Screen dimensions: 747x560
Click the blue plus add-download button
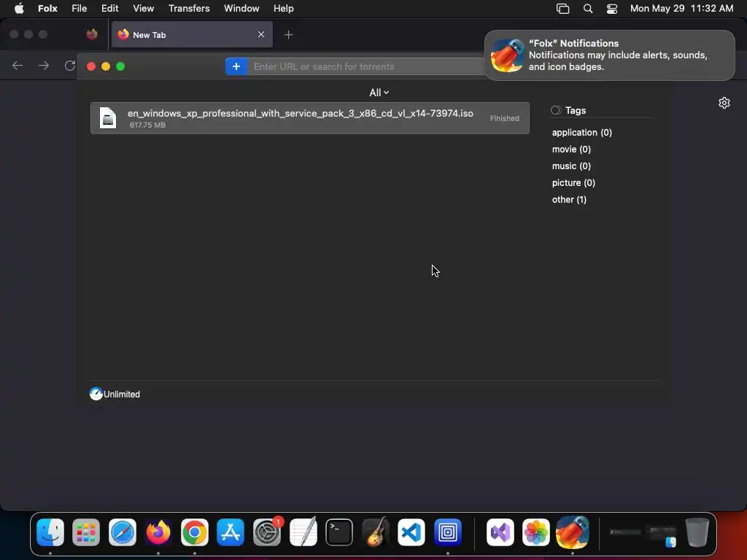point(236,66)
